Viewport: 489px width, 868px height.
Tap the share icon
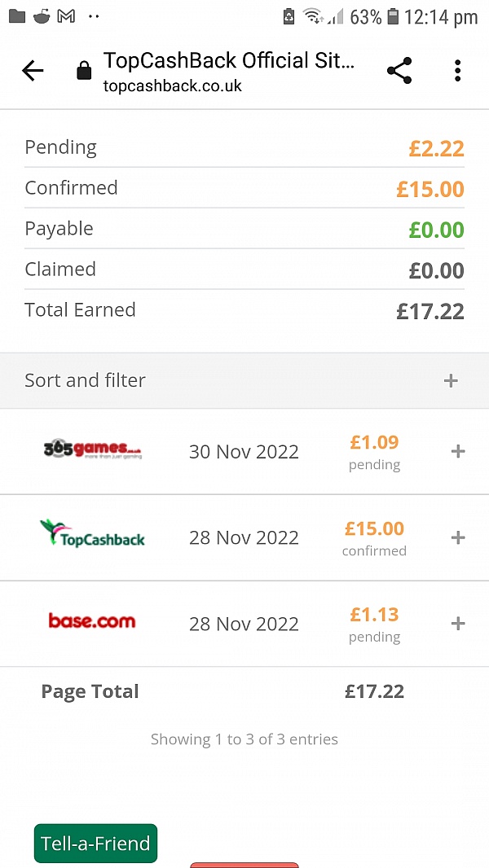point(399,71)
